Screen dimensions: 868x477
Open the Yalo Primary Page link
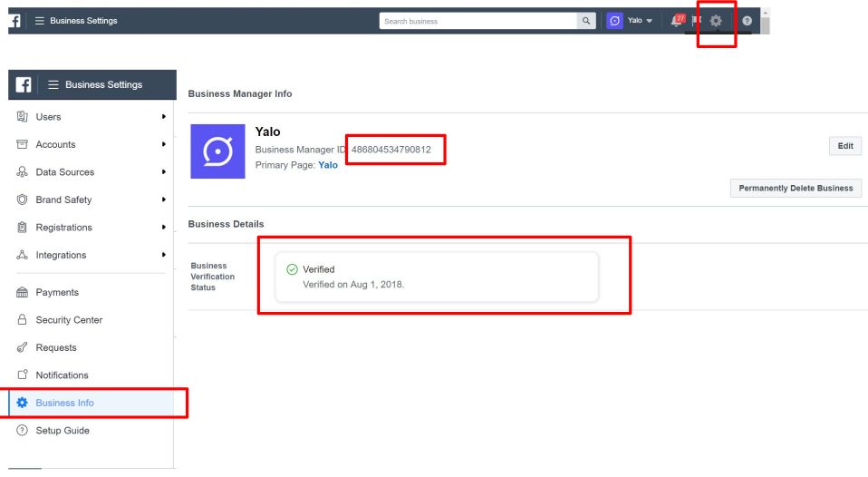(x=328, y=165)
